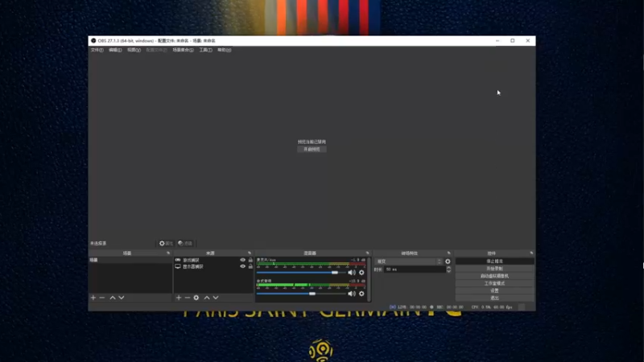Image resolution: width=644 pixels, height=362 pixels.
Task: Click the Exit (退出) button in the Controls panel
Action: (494, 298)
